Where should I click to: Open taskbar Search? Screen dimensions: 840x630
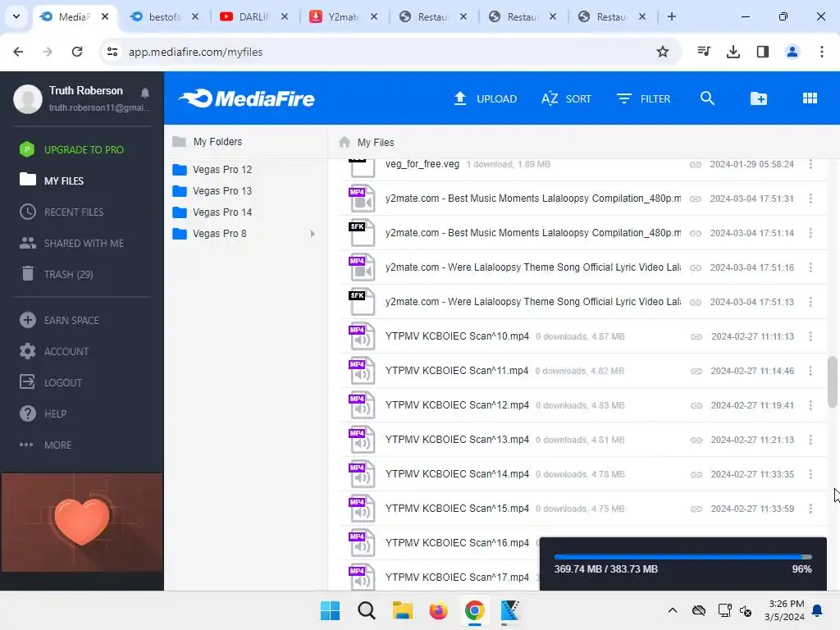[367, 610]
